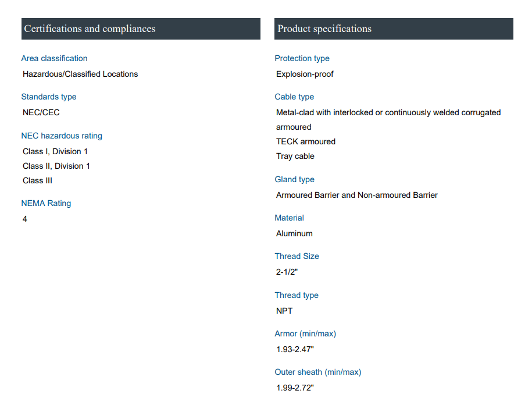
Task: Select the NEC hazardous rating label
Action: (x=62, y=136)
